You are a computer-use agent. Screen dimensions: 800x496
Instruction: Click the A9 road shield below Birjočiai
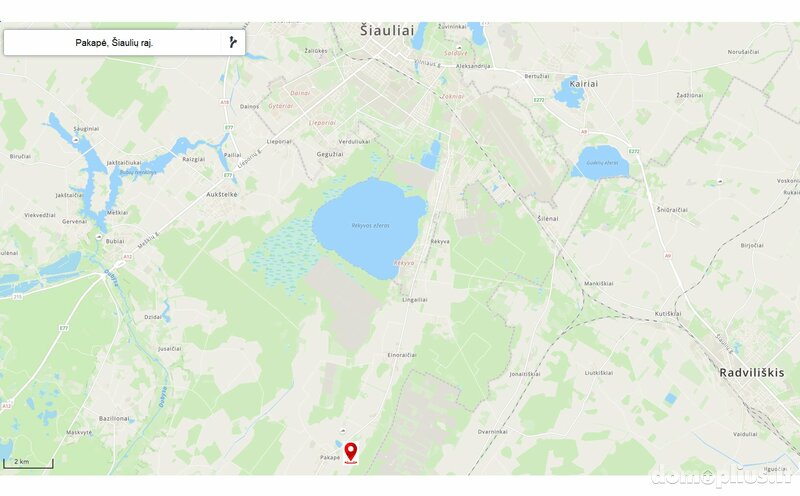click(667, 256)
